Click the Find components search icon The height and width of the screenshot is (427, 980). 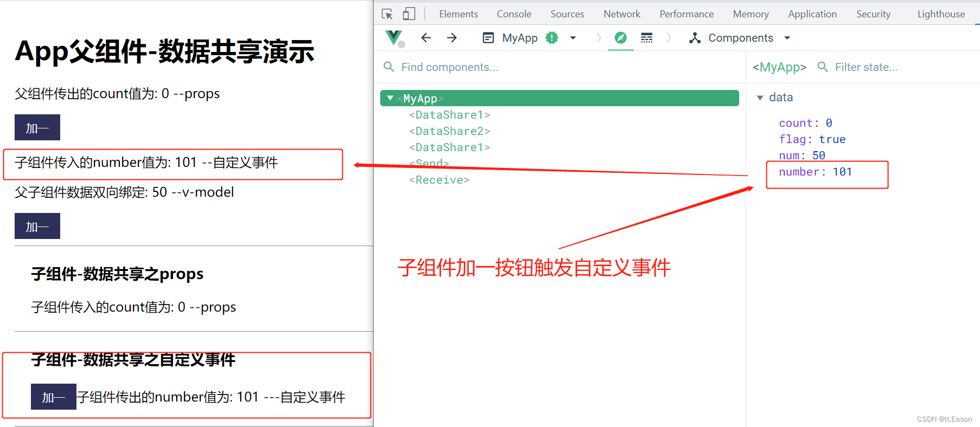click(x=388, y=67)
